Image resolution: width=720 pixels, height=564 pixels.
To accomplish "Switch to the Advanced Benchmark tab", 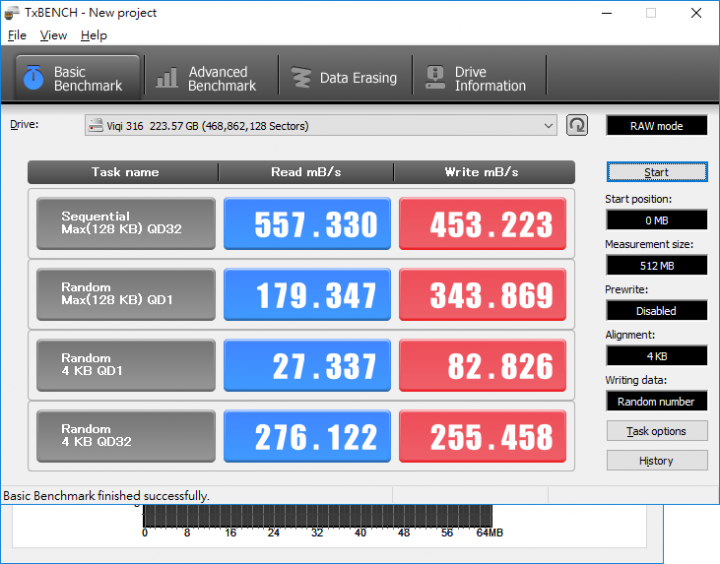I will click(211, 78).
